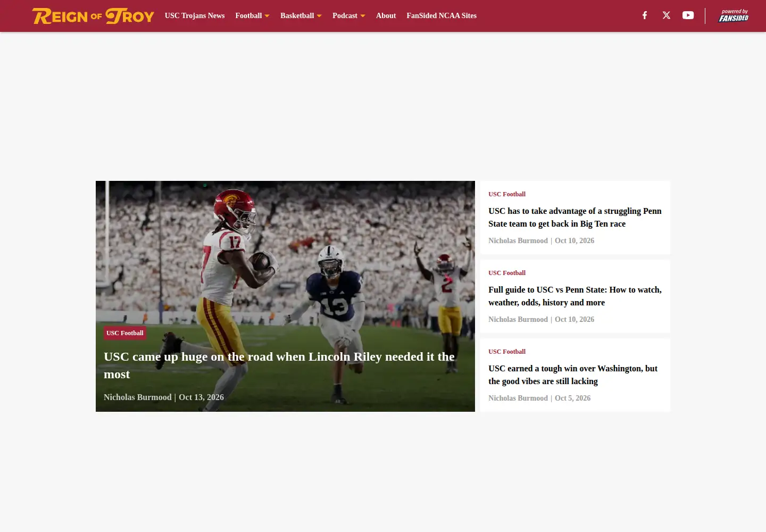Click the Oct 10, 2026 date on Full guide article
Image resolution: width=766 pixels, height=532 pixels.
[574, 320]
